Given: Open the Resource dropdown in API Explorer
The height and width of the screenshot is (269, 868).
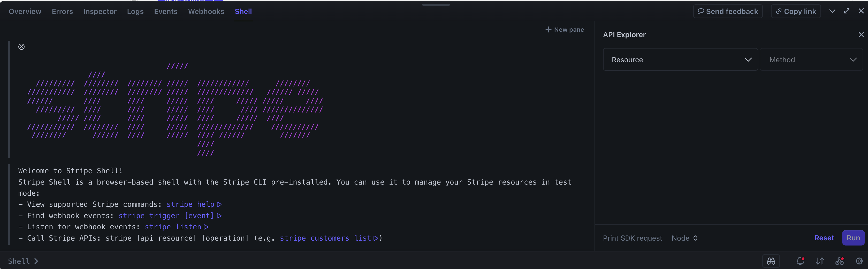Looking at the screenshot, I should tap(680, 59).
